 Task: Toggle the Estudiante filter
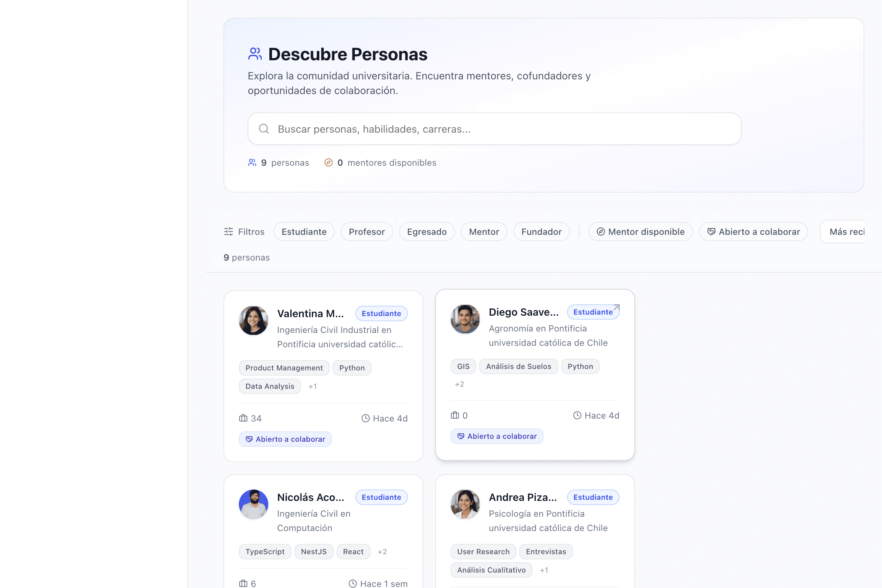pyautogui.click(x=304, y=232)
